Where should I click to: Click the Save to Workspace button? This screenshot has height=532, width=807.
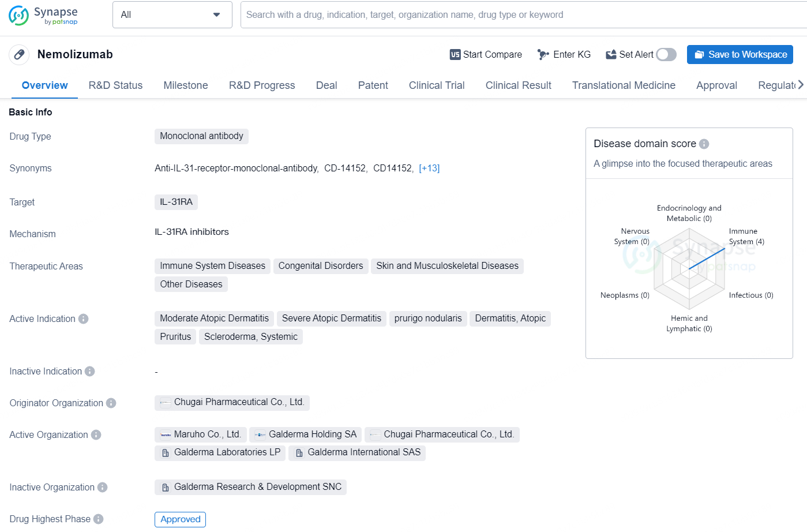click(x=740, y=55)
